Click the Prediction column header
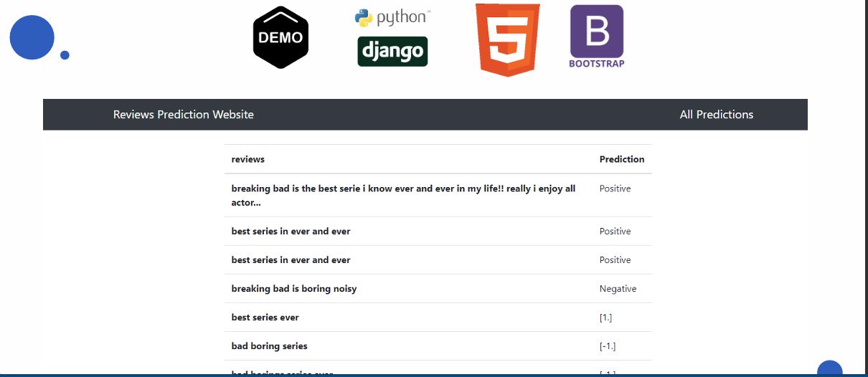Screen dimensions: 868x377 622,159
